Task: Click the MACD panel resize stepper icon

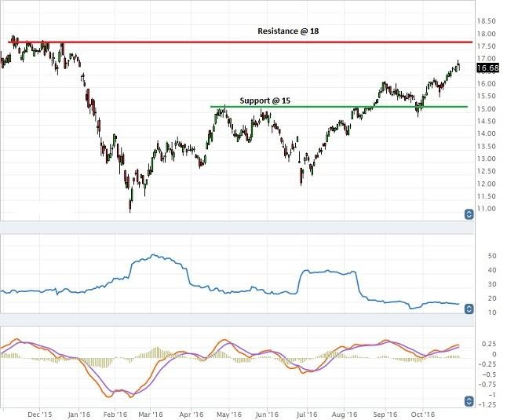Action: 469,401
